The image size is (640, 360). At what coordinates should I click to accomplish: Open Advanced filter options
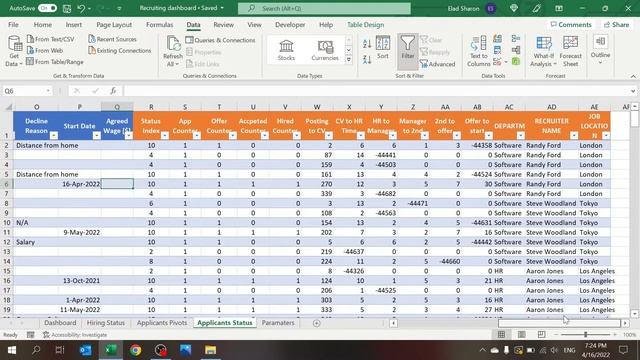[438, 64]
